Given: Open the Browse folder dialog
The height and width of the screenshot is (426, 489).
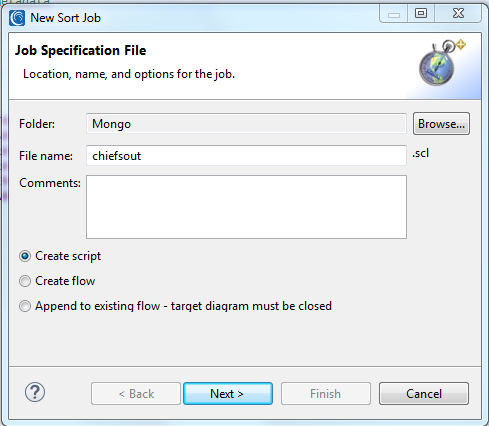Looking at the screenshot, I should tap(441, 124).
